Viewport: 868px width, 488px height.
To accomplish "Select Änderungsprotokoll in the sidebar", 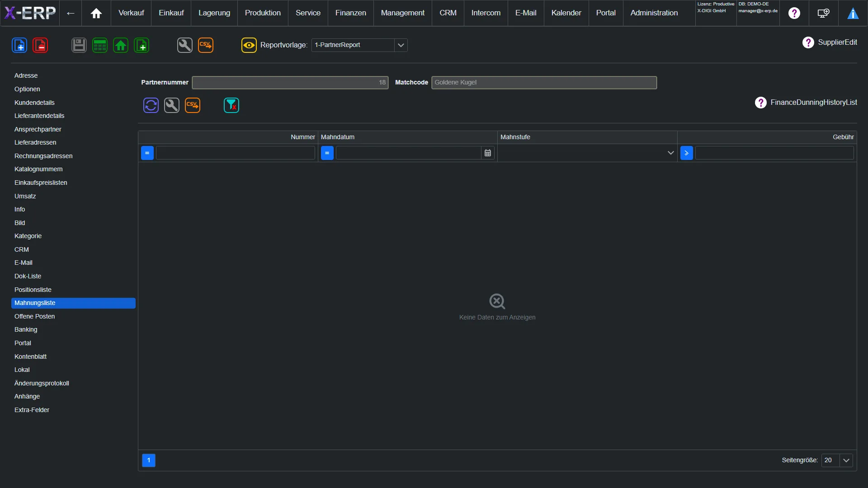I will pos(73,383).
